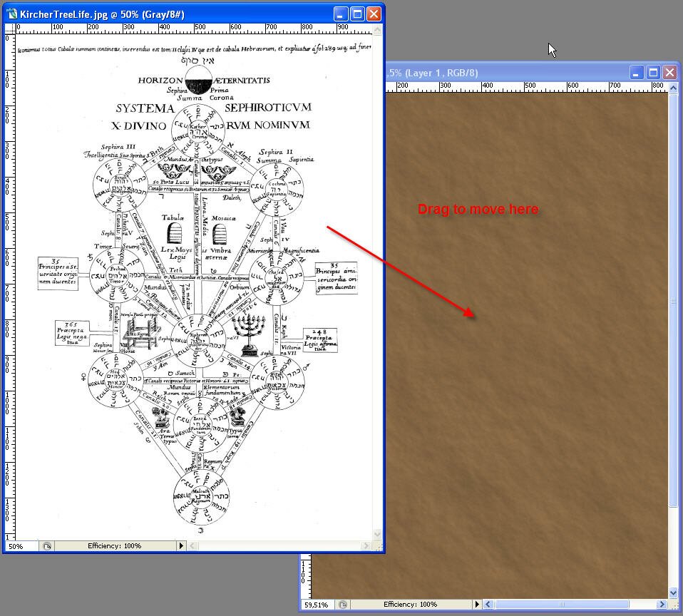Click the ruler origin box in KircherTreeLife.jpg window
The width and height of the screenshot is (683, 616).
click(9, 29)
